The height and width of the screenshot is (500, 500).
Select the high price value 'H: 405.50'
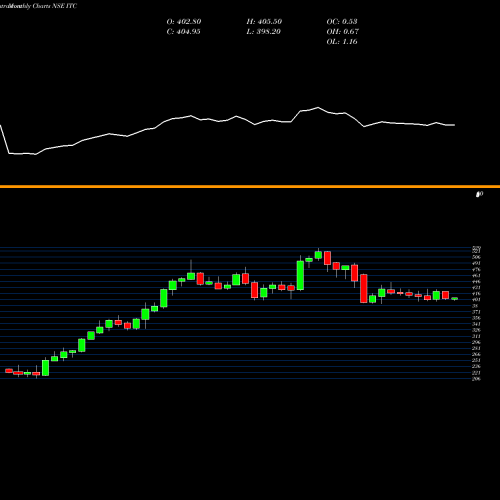[264, 21]
